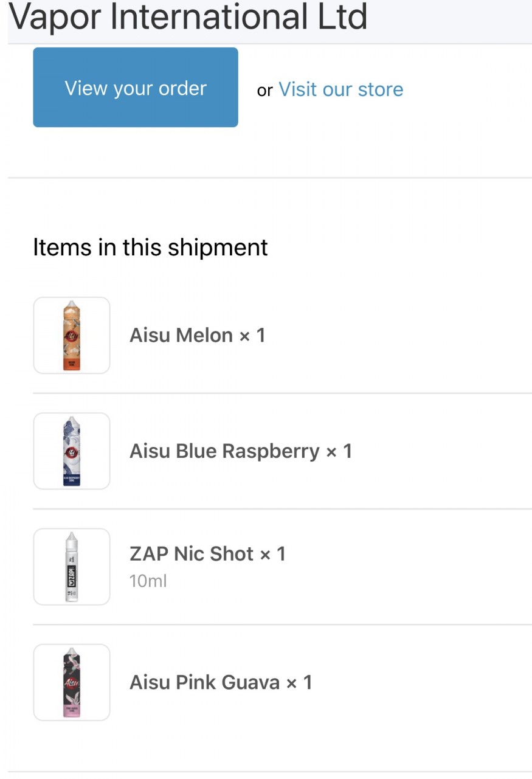Click the Aisu Pink Guava product name
Image resolution: width=532 pixels, height=779 pixels.
point(204,682)
